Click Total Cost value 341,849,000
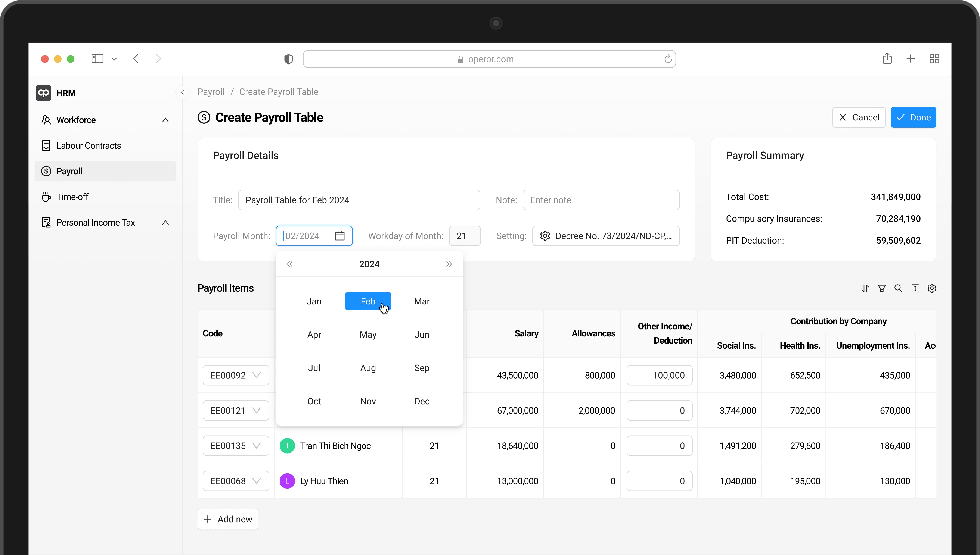This screenshot has height=555, width=980. click(895, 197)
